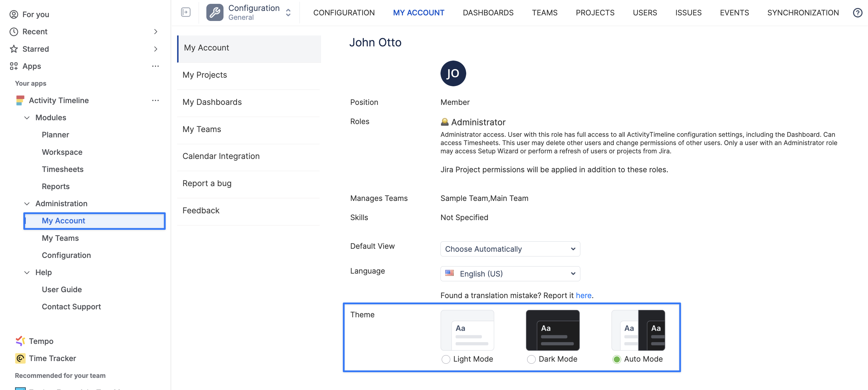Image resolution: width=868 pixels, height=390 pixels.
Task: Open the Language English (US) dropdown
Action: point(510,274)
